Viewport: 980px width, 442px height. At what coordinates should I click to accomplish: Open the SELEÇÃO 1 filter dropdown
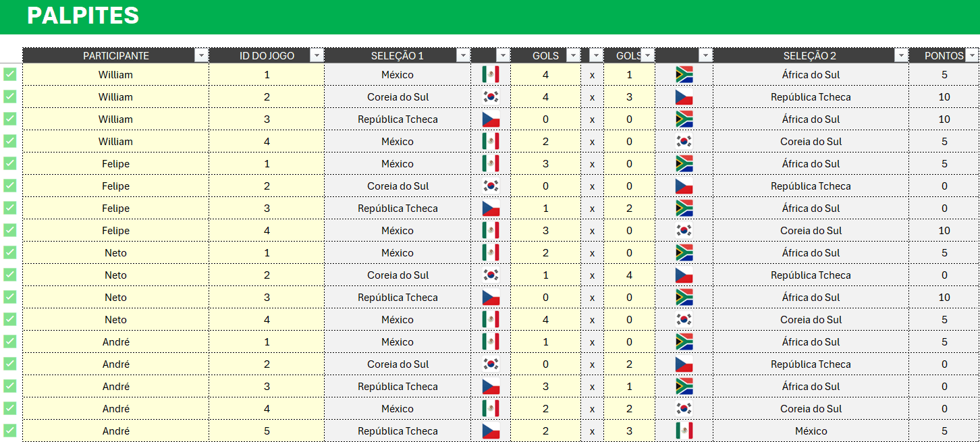point(463,55)
